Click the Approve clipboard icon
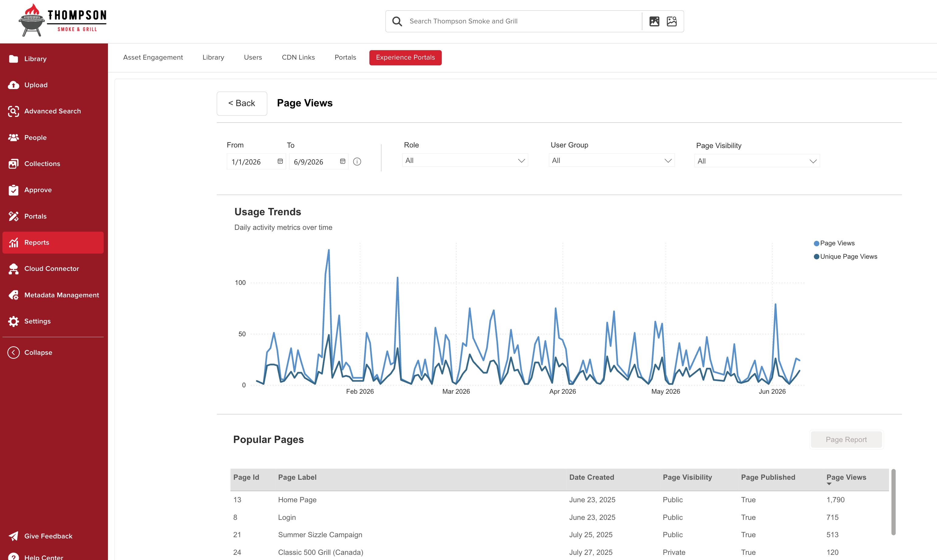Screen dimensions: 937x560 click(14, 190)
